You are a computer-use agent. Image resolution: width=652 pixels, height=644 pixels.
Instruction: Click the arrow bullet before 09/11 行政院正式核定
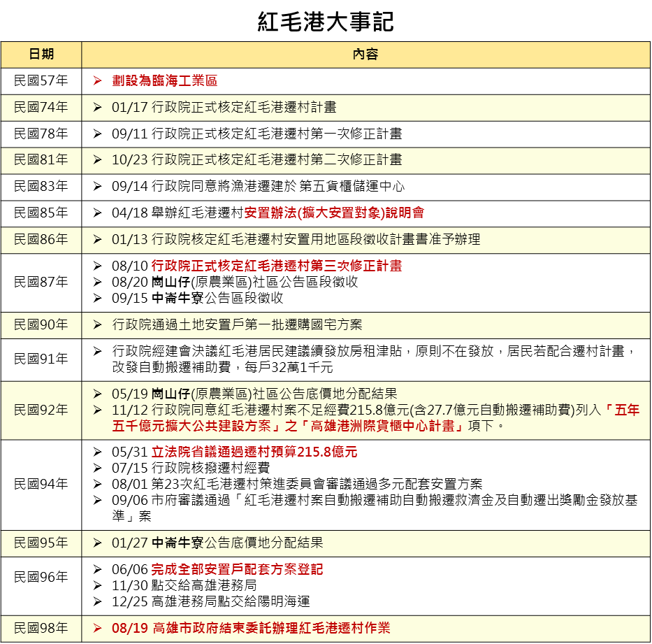(x=98, y=134)
